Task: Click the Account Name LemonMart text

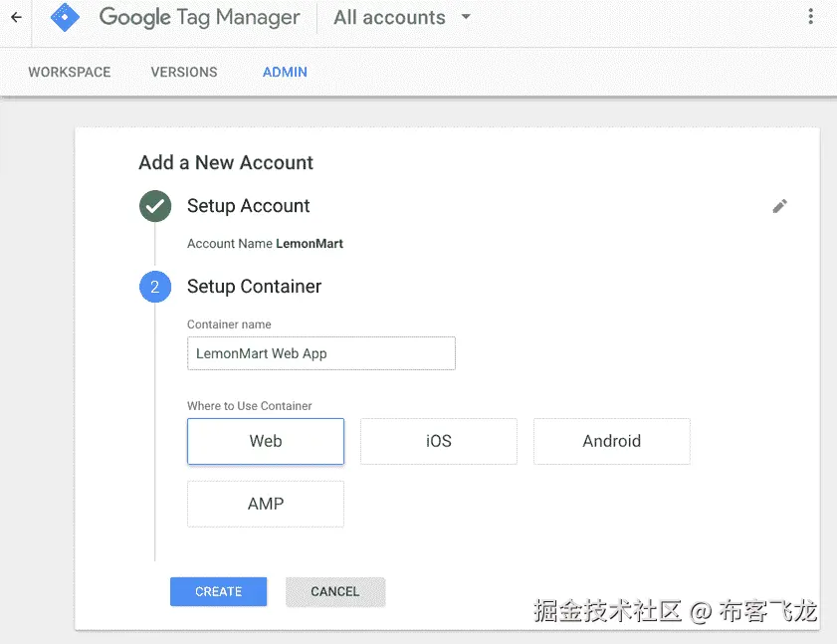Action: pos(265,244)
